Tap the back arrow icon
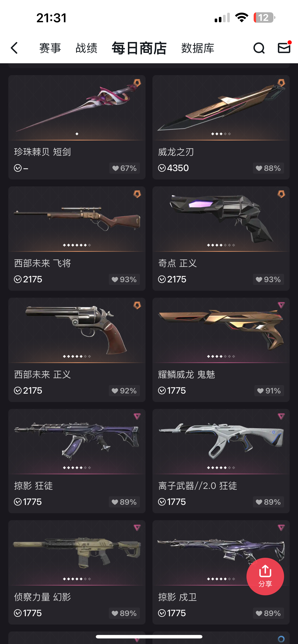298x644 pixels. (15, 48)
